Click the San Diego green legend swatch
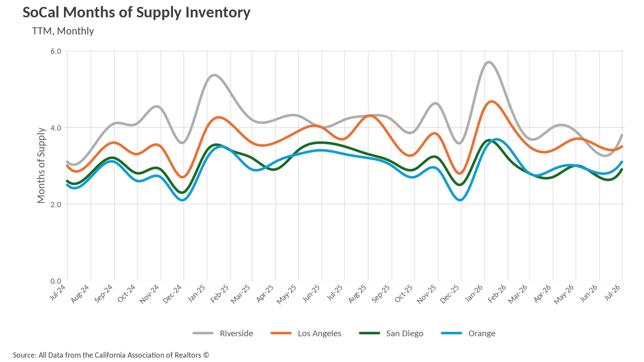 coord(369,333)
